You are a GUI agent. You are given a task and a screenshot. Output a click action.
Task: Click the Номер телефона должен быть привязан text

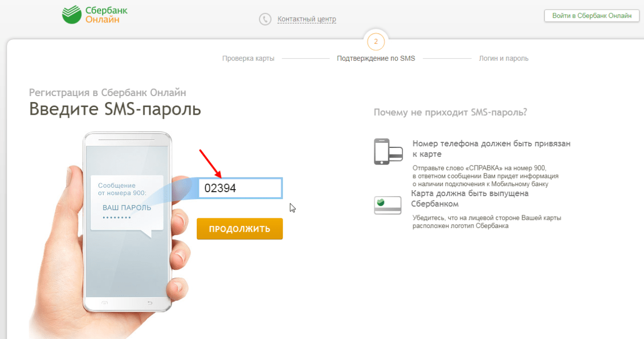coord(492,149)
